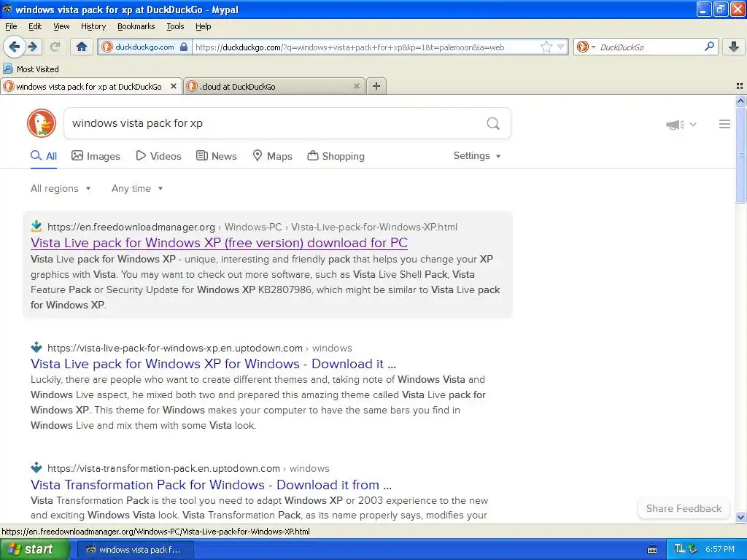
Task: Go forward one page
Action: (33, 47)
